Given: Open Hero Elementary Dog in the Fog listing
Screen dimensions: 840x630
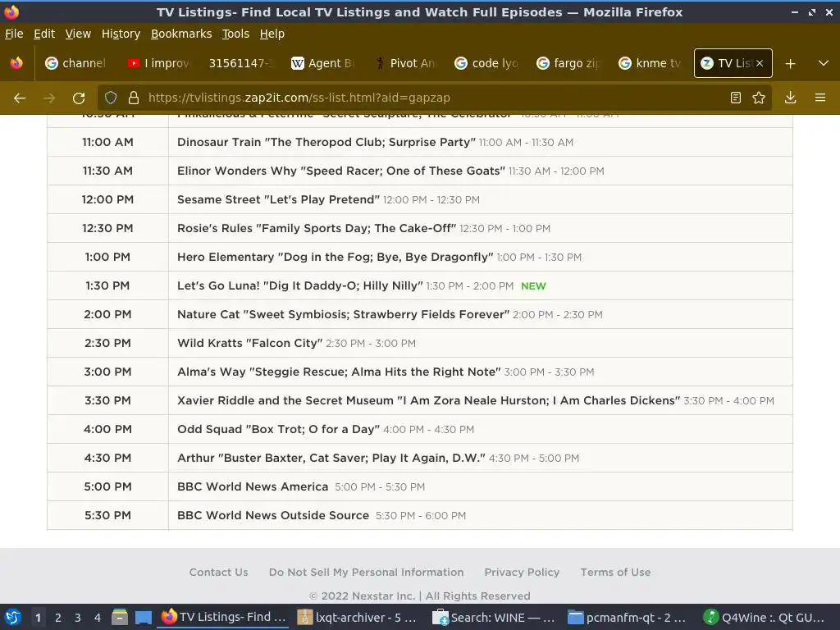Looking at the screenshot, I should 336,257.
